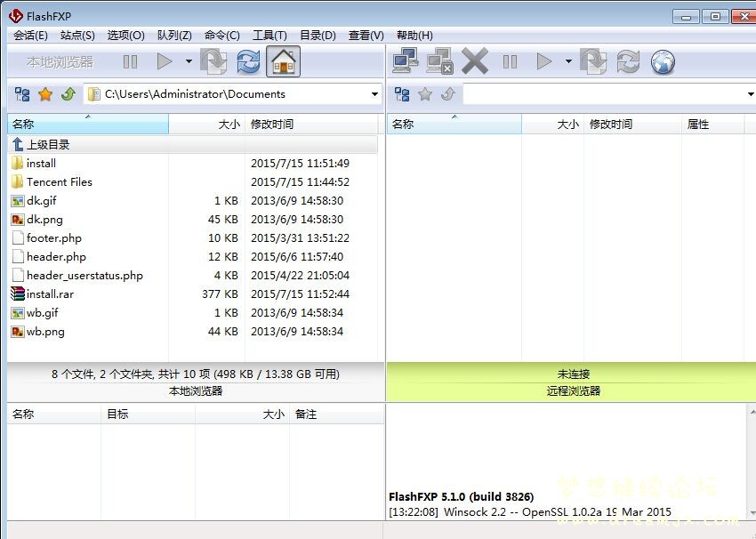Click the pause icon in the remote toolbar
Image resolution: width=756 pixels, height=539 pixels.
click(511, 61)
